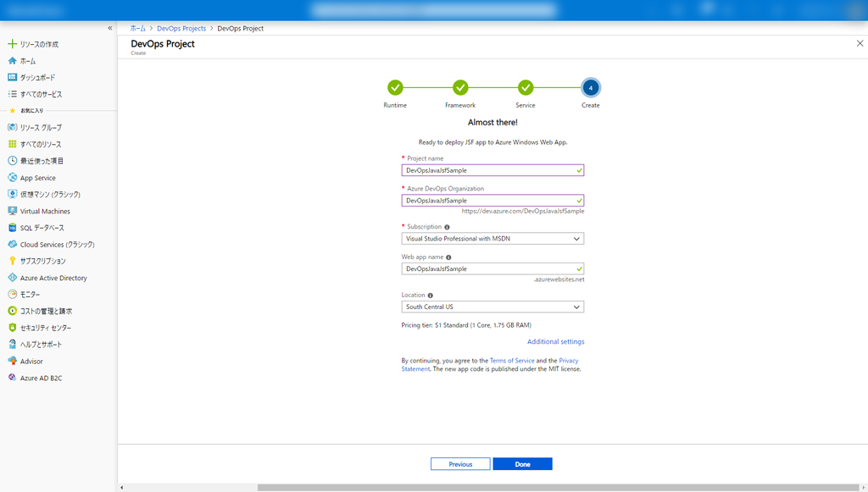Open the All services list icon
This screenshot has height=492, width=868.
pos(12,94)
